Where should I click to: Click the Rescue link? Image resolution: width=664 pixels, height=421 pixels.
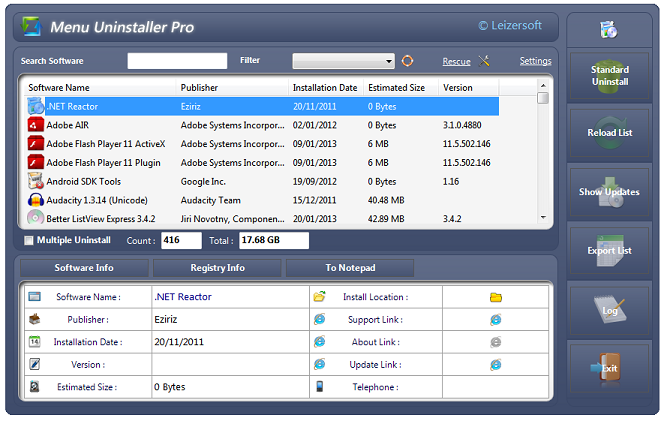[x=456, y=62]
